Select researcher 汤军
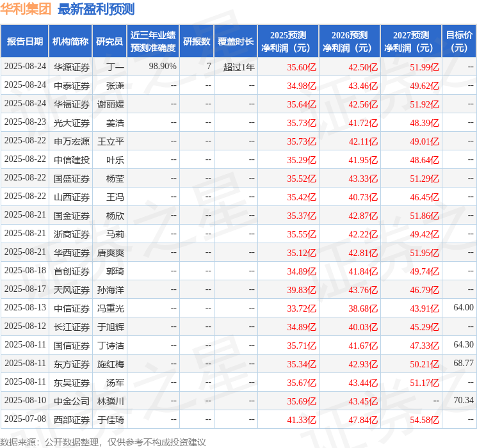 click(x=115, y=383)
